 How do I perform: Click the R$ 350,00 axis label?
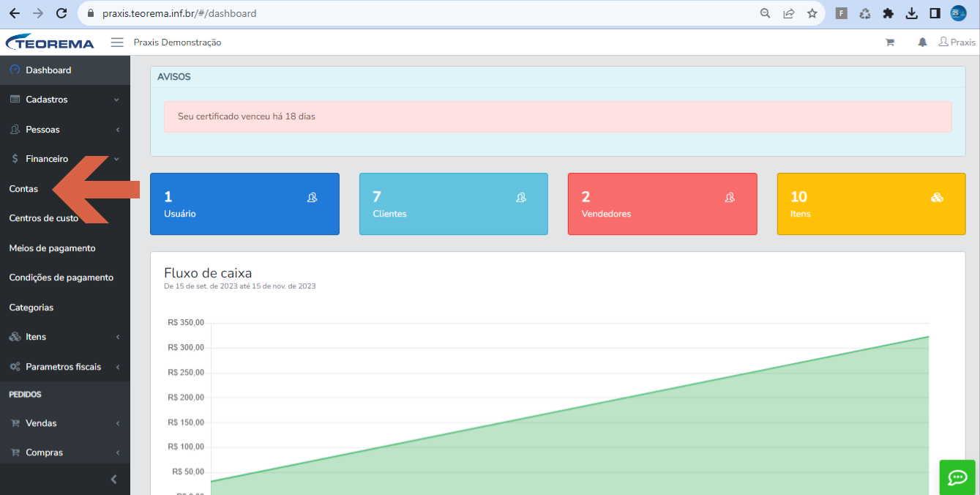point(186,322)
